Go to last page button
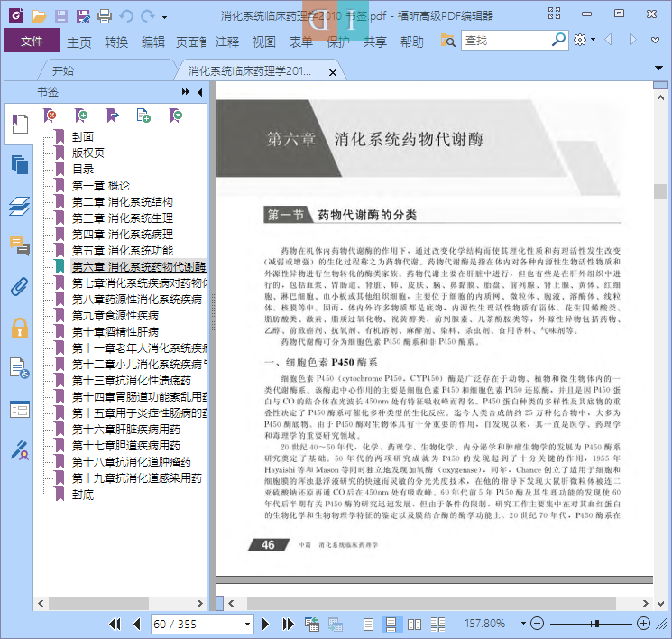The width and height of the screenshot is (672, 639). pos(288,624)
